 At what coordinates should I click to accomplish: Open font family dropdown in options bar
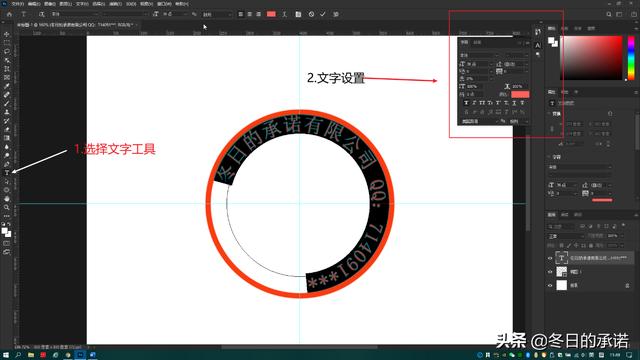75,14
